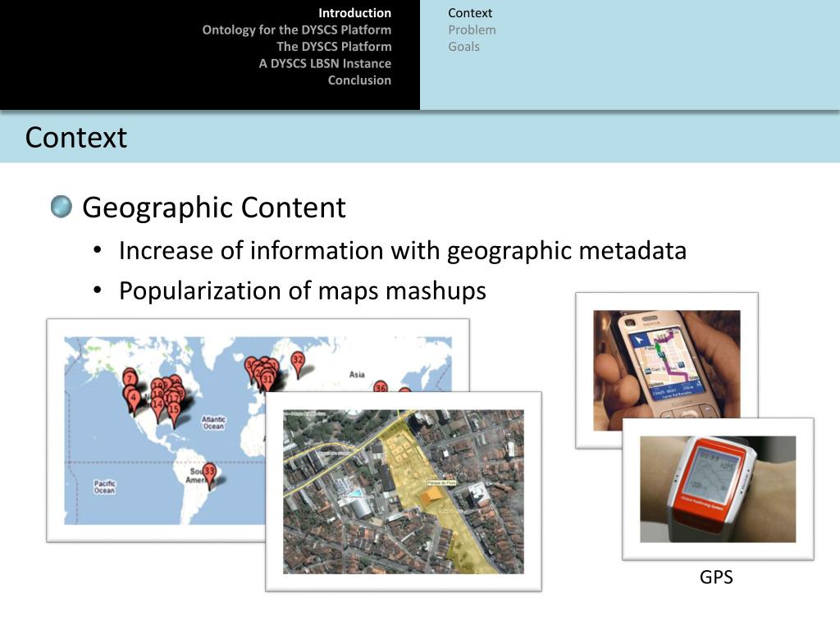
Task: Go to The DYSCS Platform section
Action: tap(334, 47)
